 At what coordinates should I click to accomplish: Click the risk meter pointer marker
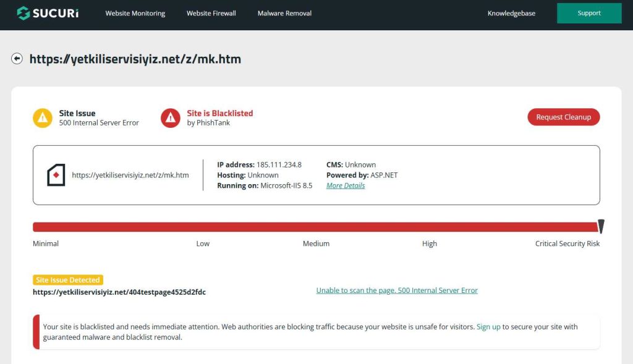(601, 226)
